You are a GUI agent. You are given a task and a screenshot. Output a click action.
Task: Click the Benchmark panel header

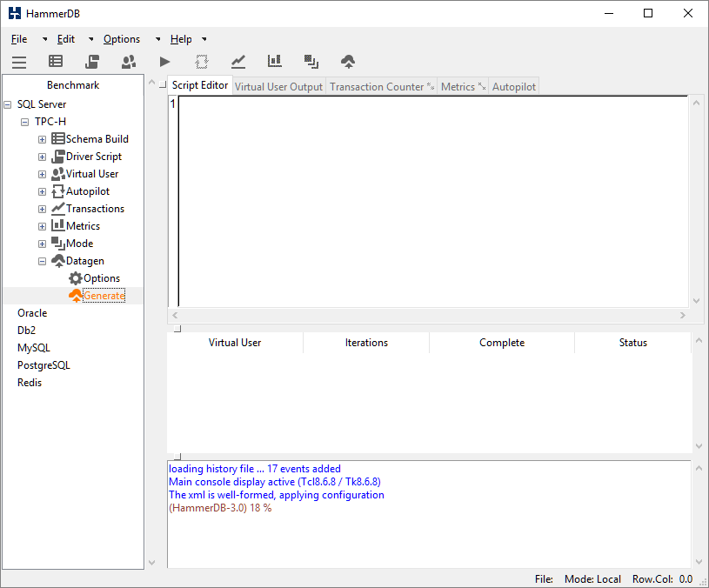(73, 85)
